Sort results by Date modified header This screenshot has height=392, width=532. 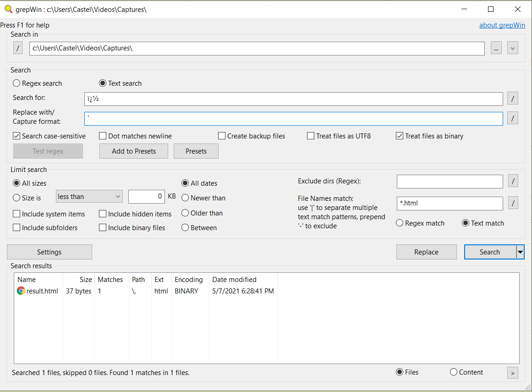[243, 279]
